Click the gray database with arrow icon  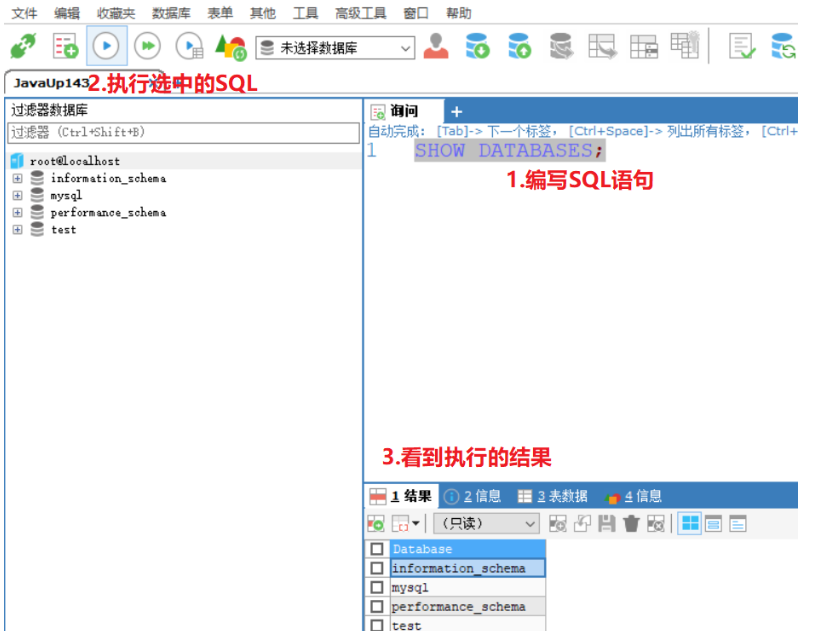tap(561, 47)
